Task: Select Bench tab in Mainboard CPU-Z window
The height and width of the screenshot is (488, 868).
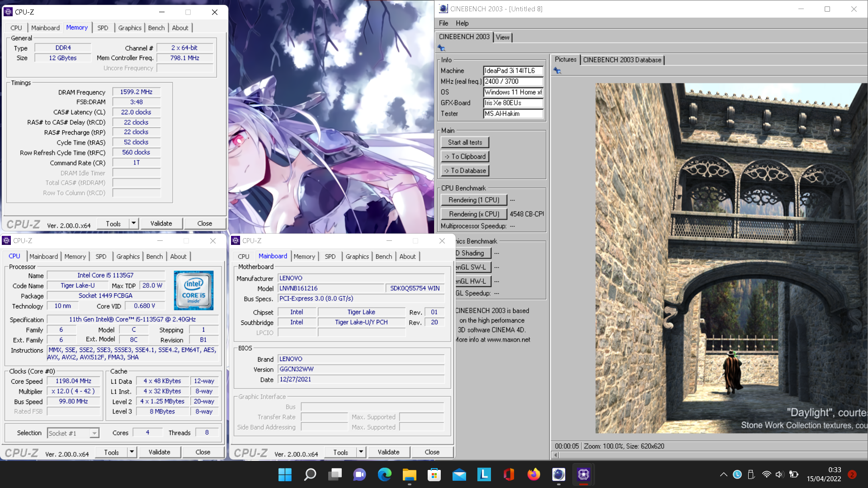Action: (384, 257)
